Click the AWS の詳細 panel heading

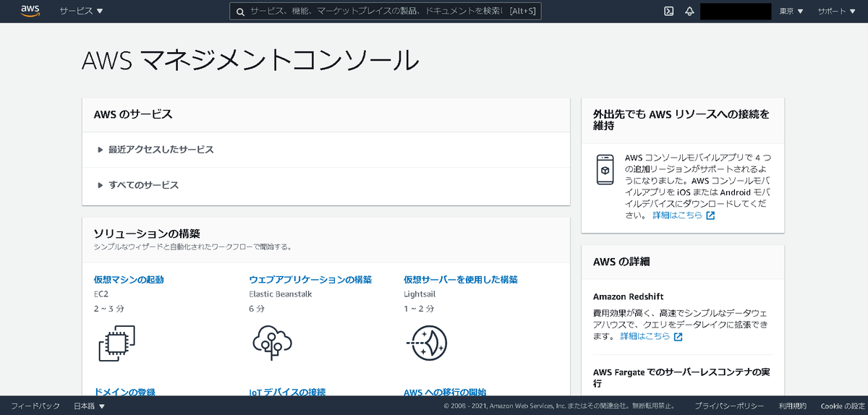[621, 262]
